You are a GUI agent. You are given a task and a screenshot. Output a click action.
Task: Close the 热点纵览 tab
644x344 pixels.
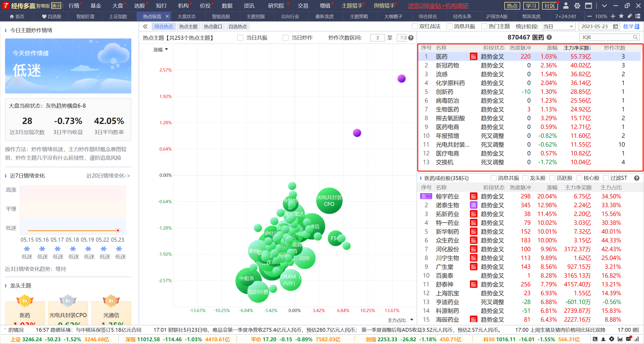click(167, 16)
